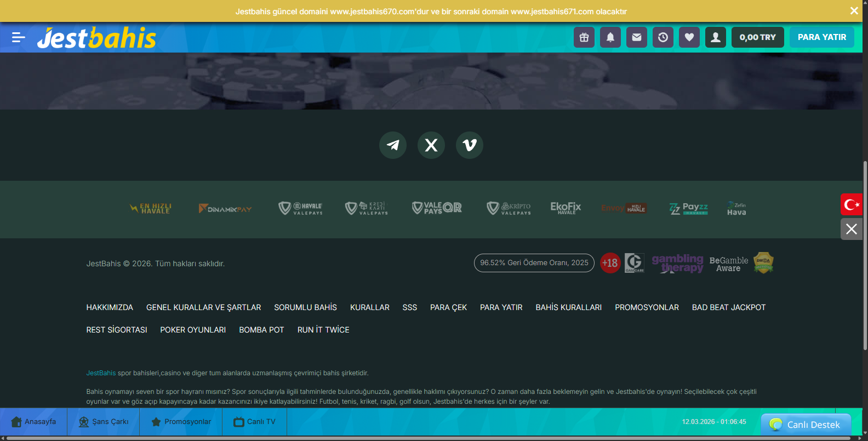This screenshot has height=441, width=868.
Task: Click the date and time 12.03.2026 text
Action: [x=714, y=422]
